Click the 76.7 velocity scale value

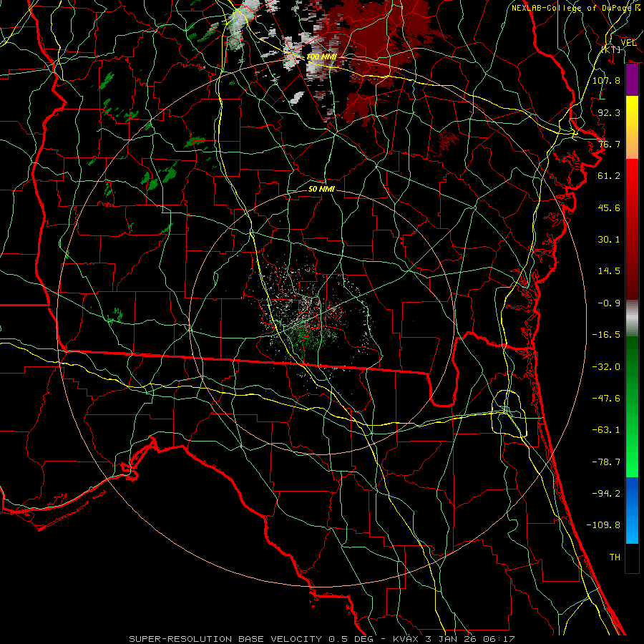pos(609,144)
